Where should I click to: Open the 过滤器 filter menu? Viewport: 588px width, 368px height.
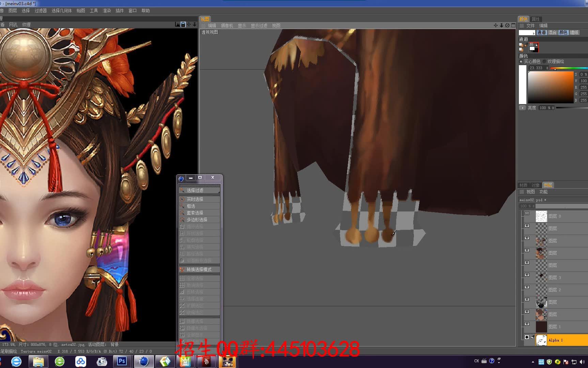pyautogui.click(x=41, y=11)
